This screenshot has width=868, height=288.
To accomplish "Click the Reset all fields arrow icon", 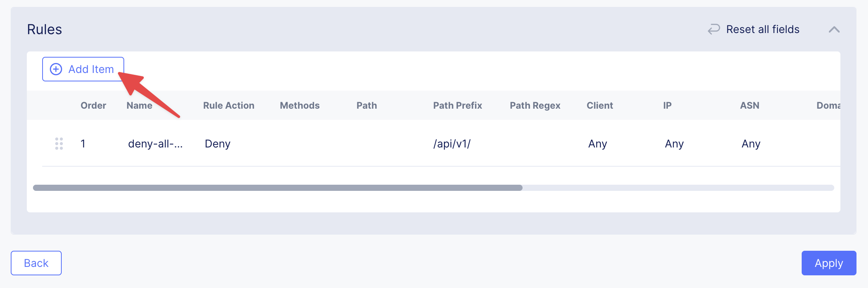I will coord(713,29).
